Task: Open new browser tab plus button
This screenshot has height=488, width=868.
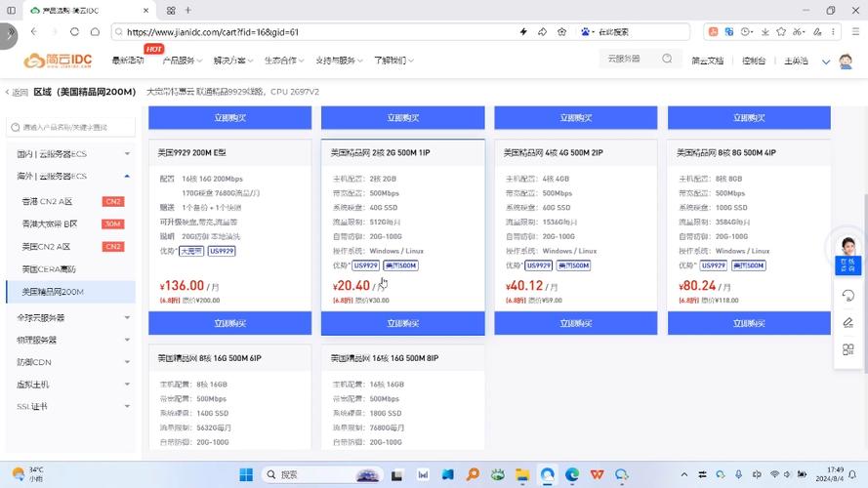Action: pyautogui.click(x=188, y=10)
